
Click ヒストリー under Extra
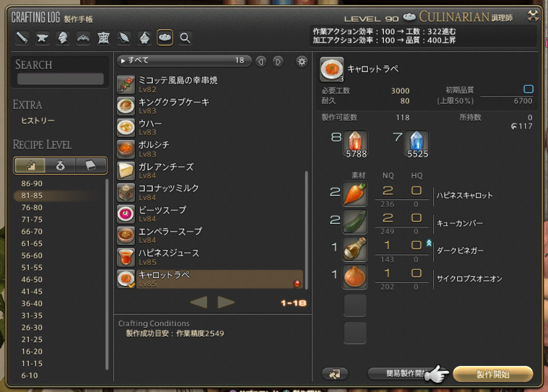coord(37,121)
